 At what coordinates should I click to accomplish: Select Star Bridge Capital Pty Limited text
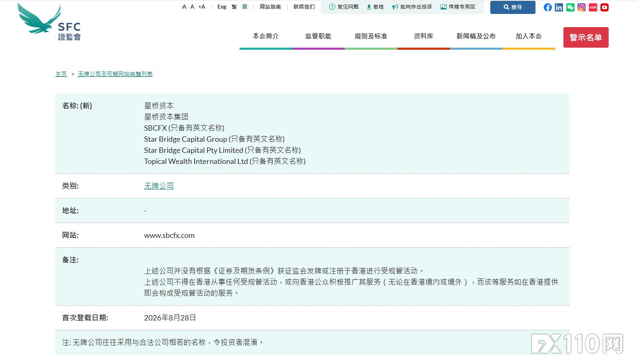click(194, 150)
